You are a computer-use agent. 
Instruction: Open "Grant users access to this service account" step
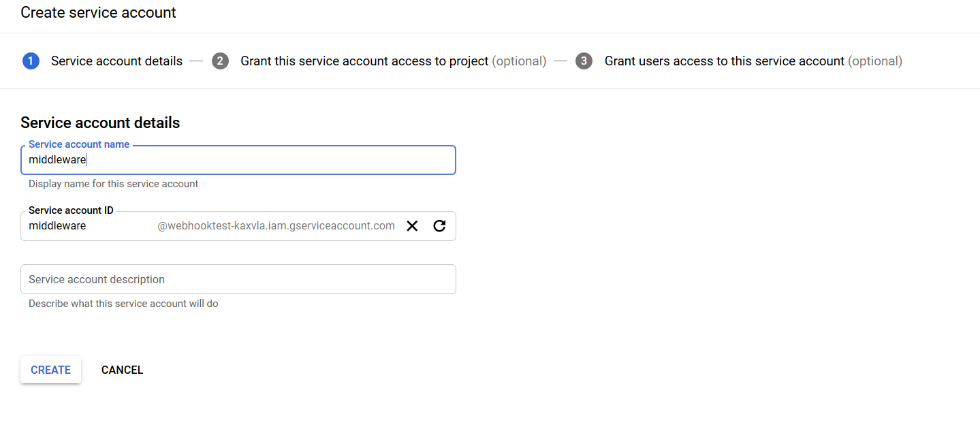724,61
